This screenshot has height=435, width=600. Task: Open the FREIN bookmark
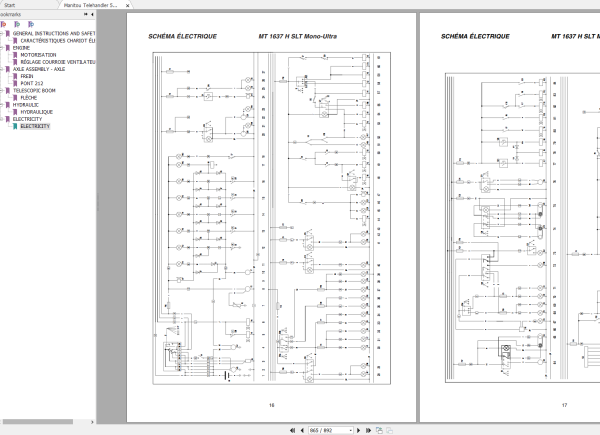(27, 77)
